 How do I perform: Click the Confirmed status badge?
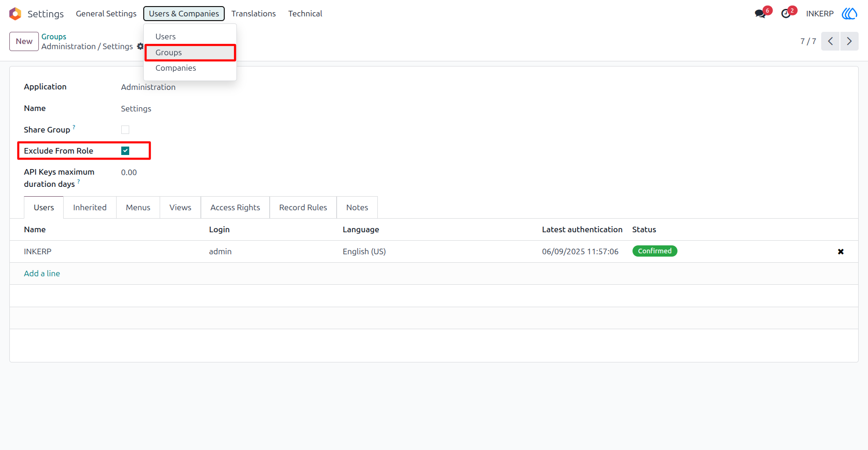coord(655,251)
